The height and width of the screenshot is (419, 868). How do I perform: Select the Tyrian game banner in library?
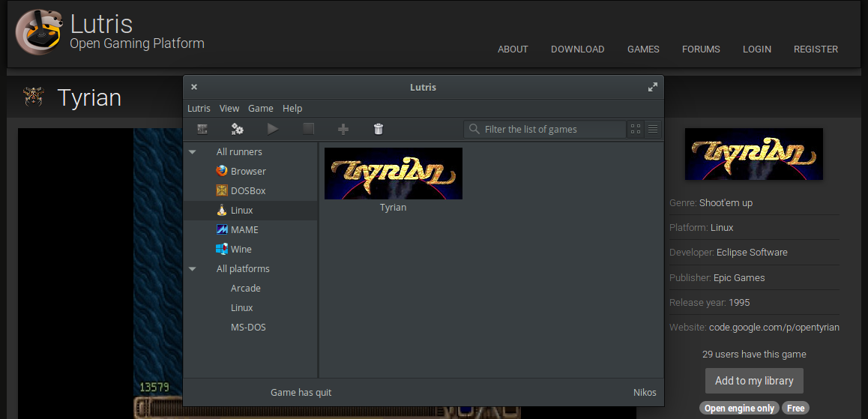pos(393,173)
